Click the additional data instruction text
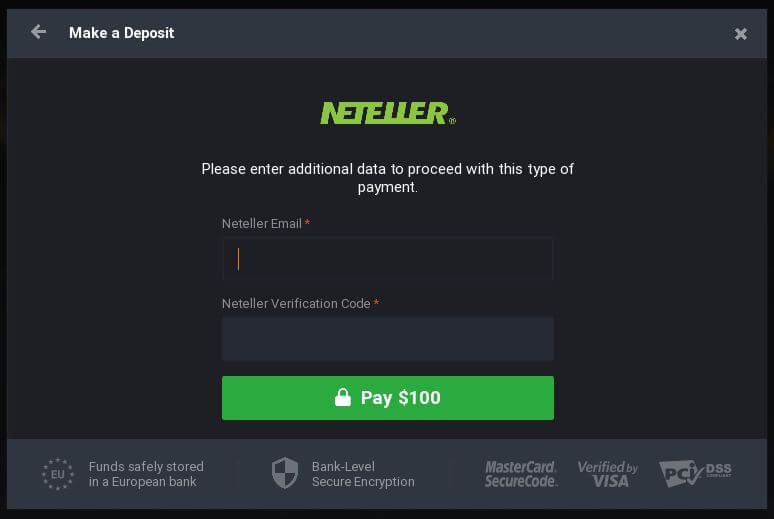This screenshot has height=519, width=774. [387, 178]
